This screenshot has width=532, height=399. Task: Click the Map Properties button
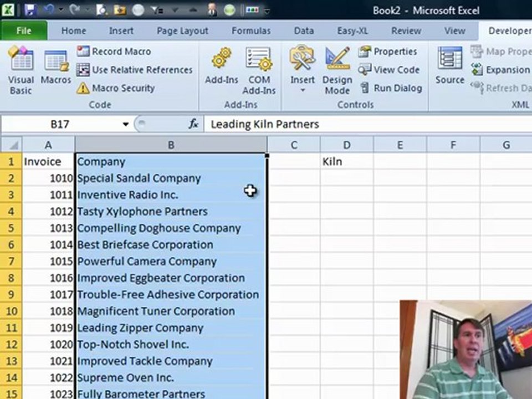(x=501, y=52)
